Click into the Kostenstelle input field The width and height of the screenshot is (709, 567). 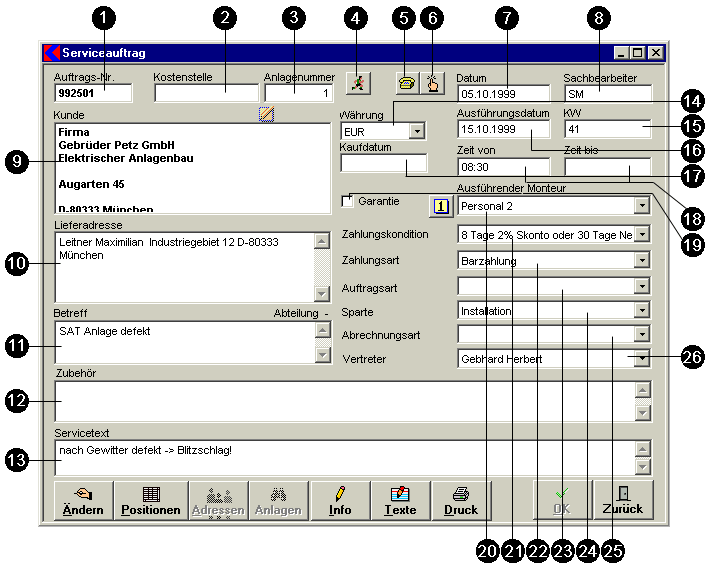tap(206, 93)
